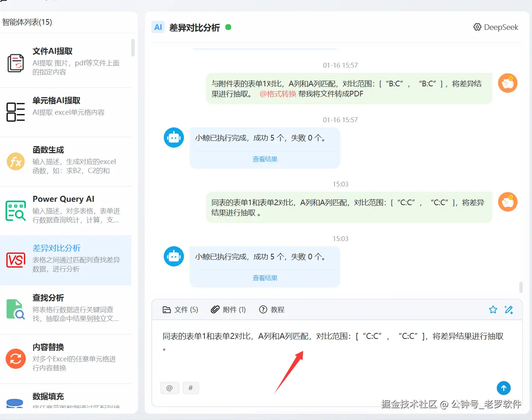Click the green online status dot

(228, 27)
